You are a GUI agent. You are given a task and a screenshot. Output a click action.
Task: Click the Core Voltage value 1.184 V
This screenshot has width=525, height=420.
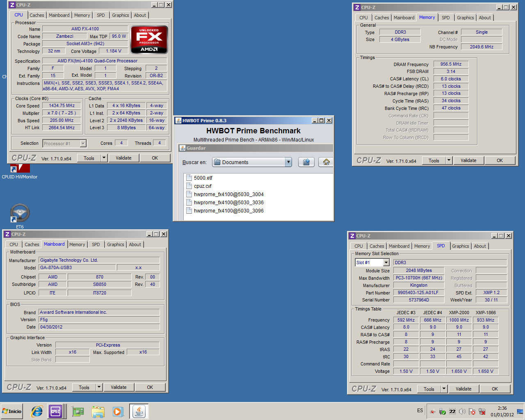pos(114,51)
